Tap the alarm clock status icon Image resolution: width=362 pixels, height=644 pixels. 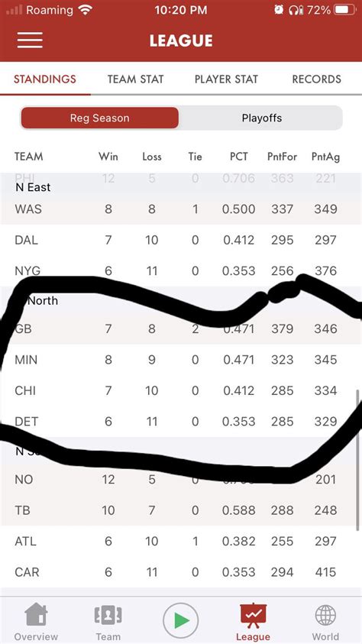[279, 10]
